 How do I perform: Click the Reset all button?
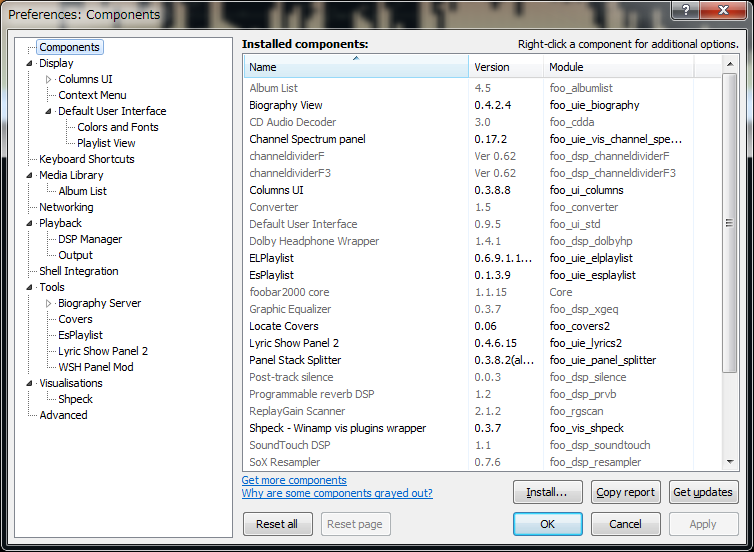click(x=277, y=524)
